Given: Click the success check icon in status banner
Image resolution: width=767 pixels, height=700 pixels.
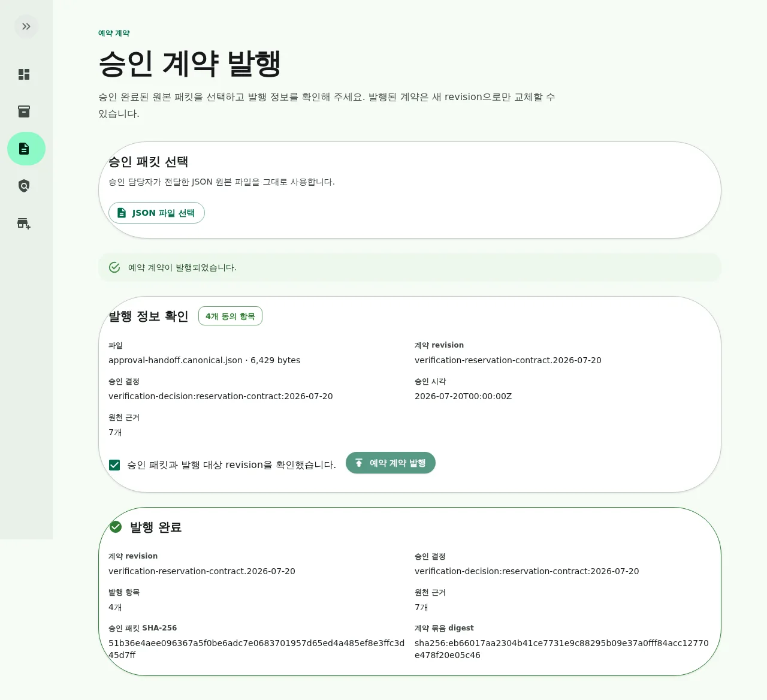Looking at the screenshot, I should [x=114, y=267].
